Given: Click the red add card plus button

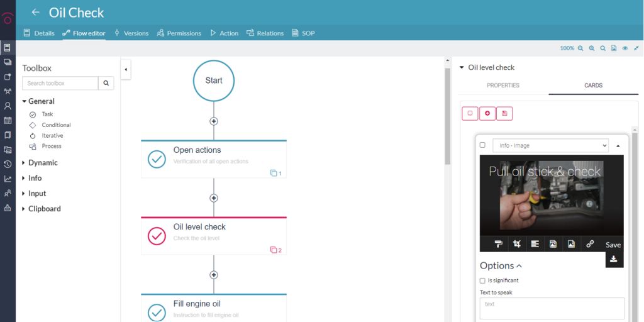Looking at the screenshot, I should pyautogui.click(x=487, y=113).
